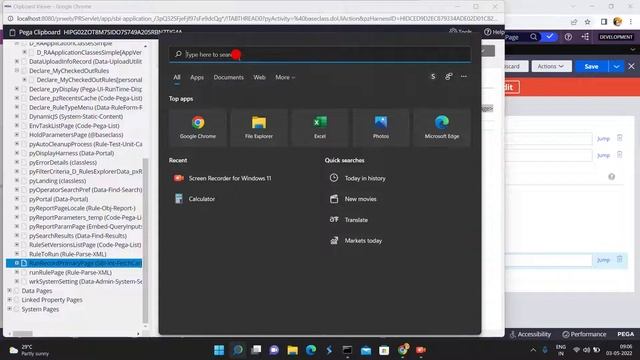Viewport: 640px width, 360px height.
Task: Open the arrow dropdown beside Save
Action: click(x=616, y=66)
